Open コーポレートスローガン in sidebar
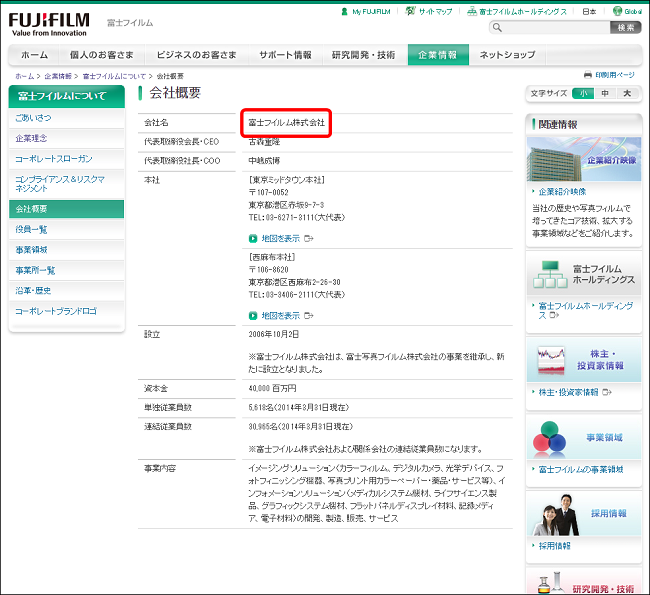Screen dimensions: 650x595 (x=66, y=159)
